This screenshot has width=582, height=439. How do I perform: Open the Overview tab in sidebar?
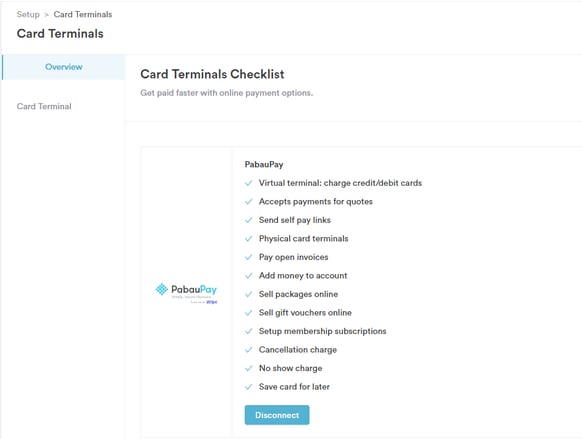[63, 67]
